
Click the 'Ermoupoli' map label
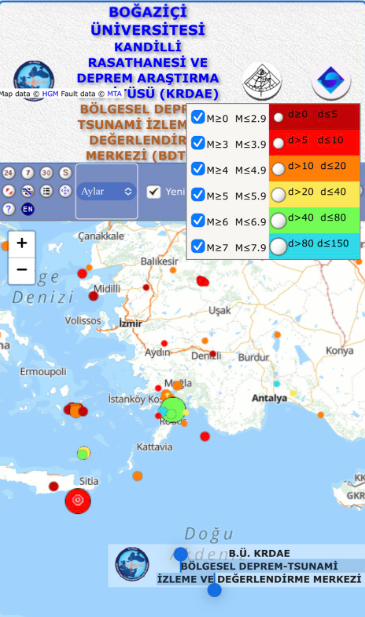coord(43,371)
